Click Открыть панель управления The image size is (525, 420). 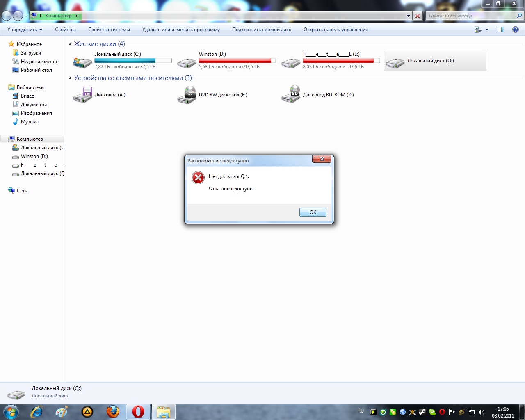coord(336,30)
